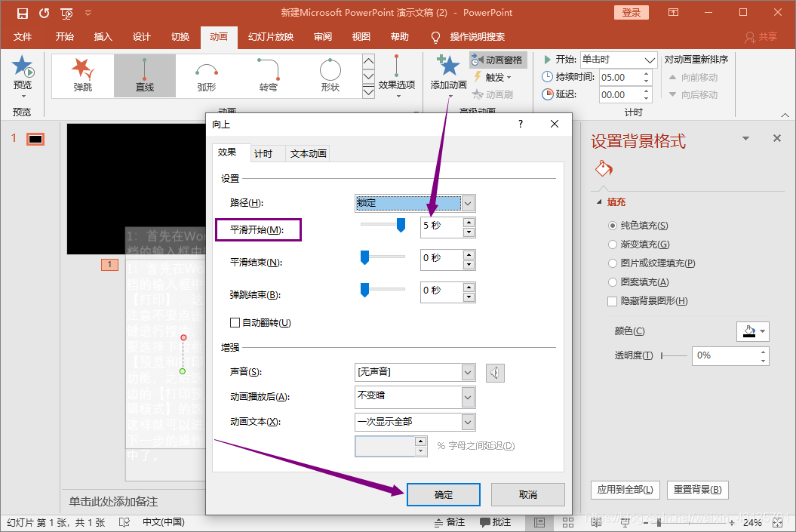Click the spell check icon in status bar
This screenshot has height=532, width=796.
point(124,522)
